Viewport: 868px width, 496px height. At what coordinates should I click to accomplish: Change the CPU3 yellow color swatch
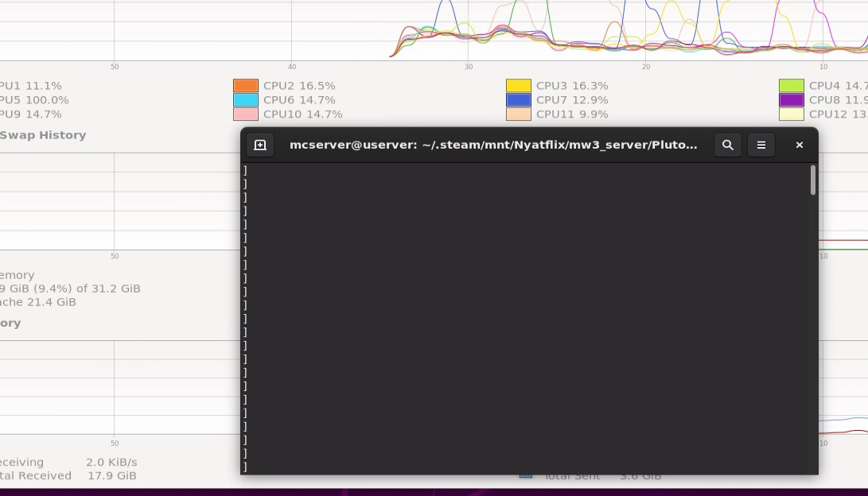click(519, 86)
